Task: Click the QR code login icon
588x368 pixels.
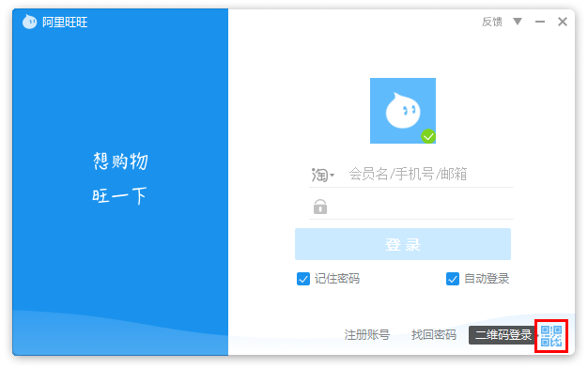Action: click(551, 336)
